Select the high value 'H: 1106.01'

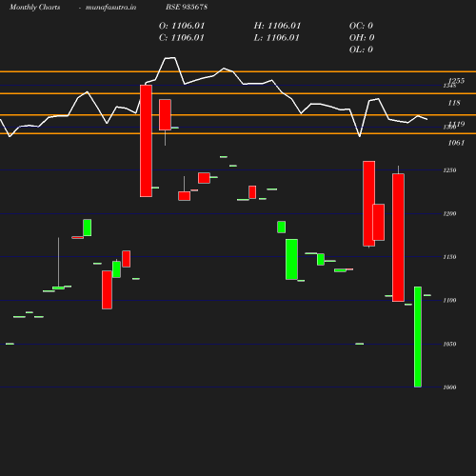[x=277, y=26]
